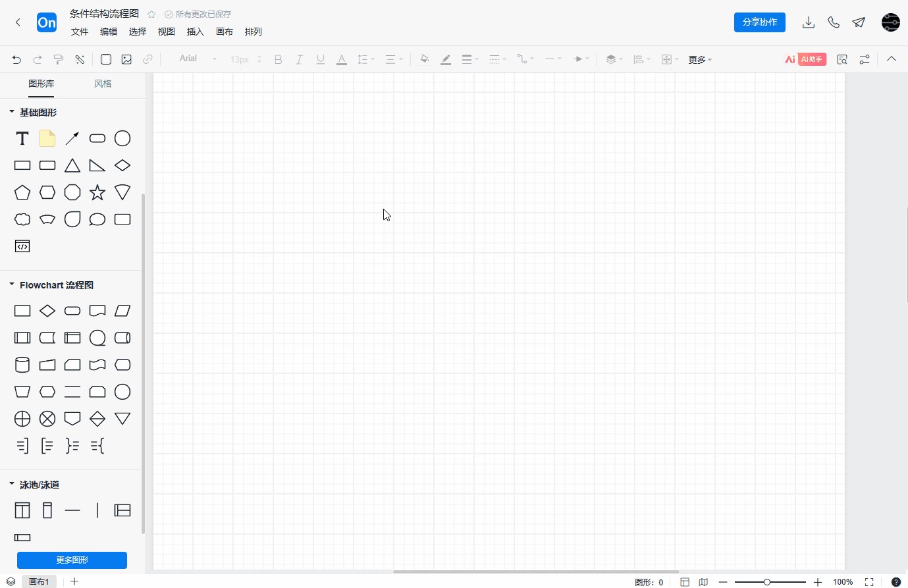
Task: Toggle the page outline panel icon
Action: click(685, 582)
